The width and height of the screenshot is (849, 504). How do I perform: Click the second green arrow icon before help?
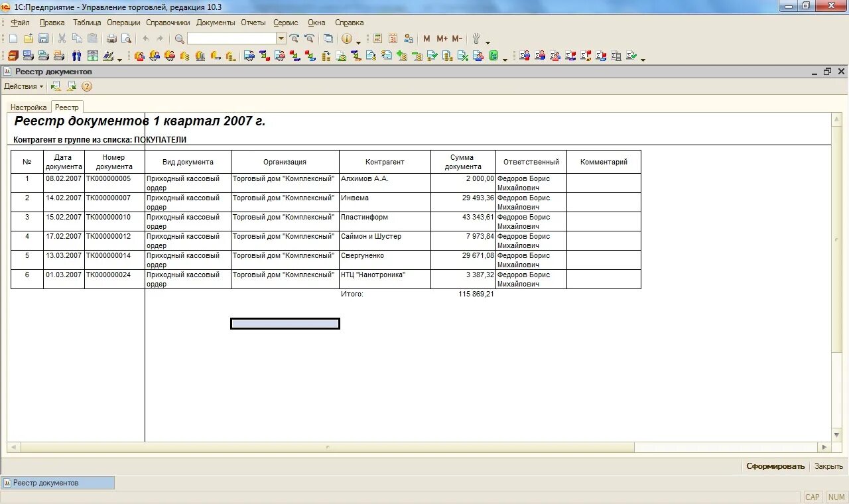pos(72,86)
